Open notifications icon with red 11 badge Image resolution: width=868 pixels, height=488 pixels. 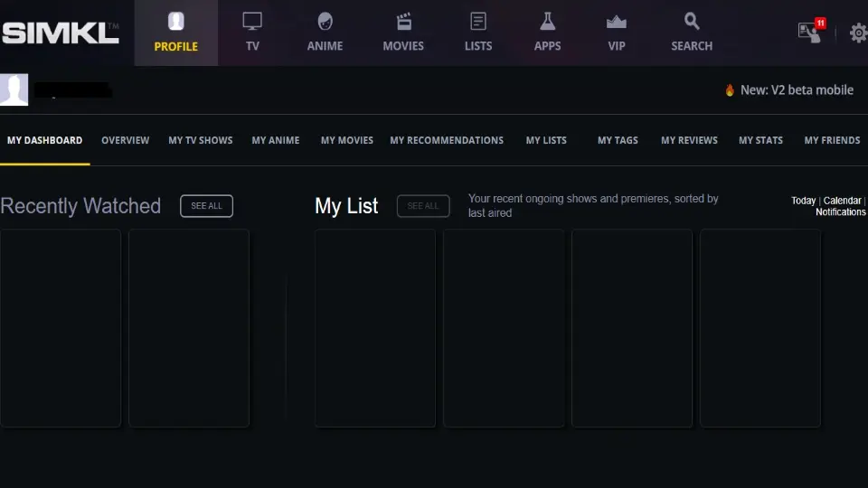pos(812,31)
